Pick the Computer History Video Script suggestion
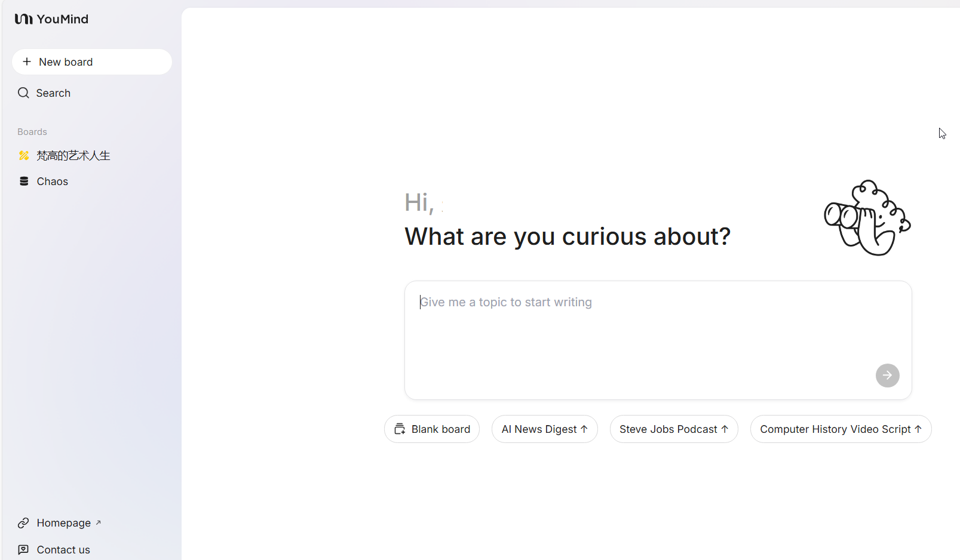 click(x=841, y=429)
